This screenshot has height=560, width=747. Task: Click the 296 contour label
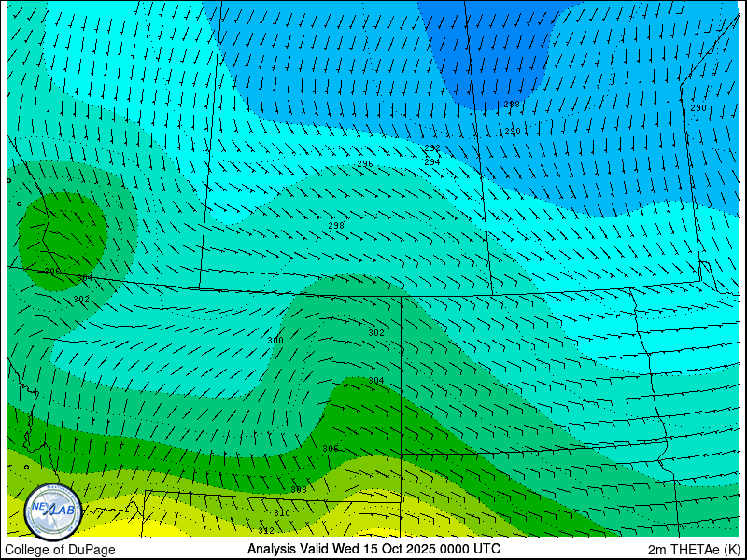click(x=365, y=164)
